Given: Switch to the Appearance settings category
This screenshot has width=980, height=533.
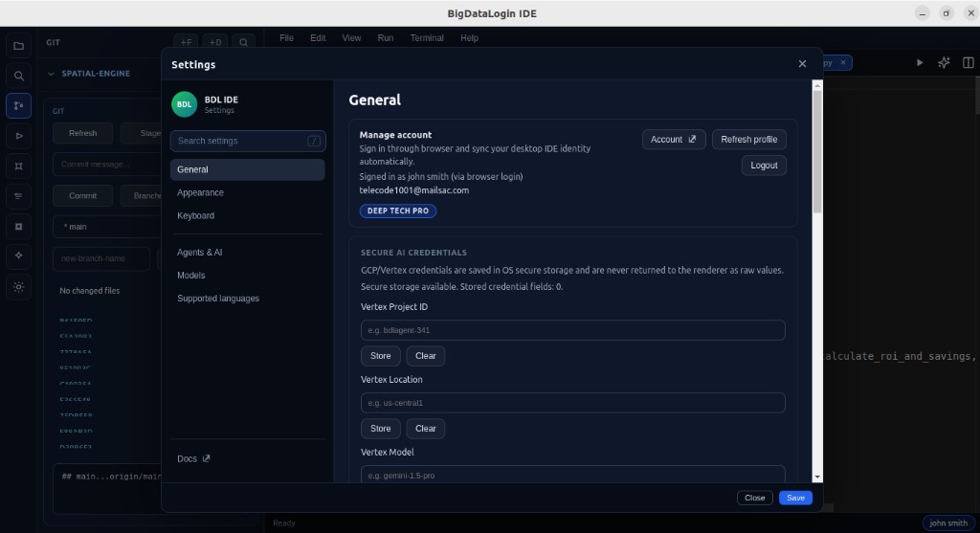Looking at the screenshot, I should coord(248,192).
